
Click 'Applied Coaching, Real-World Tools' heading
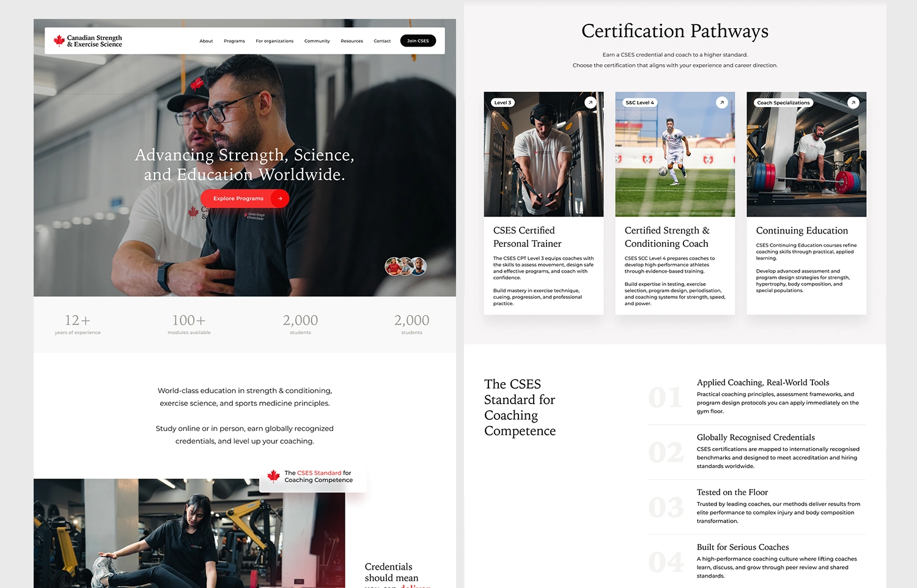click(763, 383)
